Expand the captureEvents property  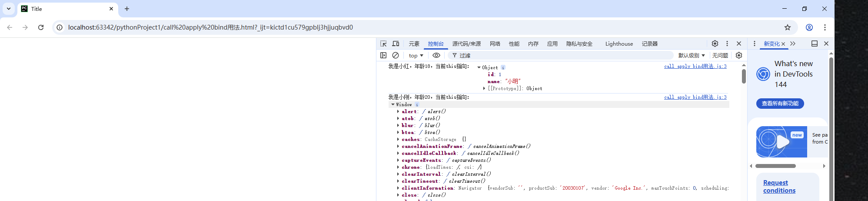(398, 160)
